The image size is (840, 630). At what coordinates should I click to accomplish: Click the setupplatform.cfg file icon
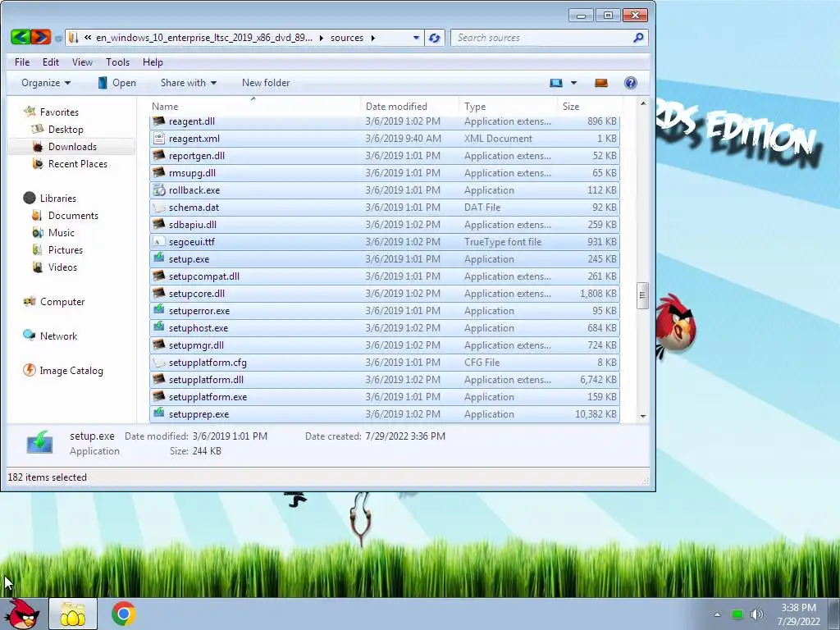(x=158, y=362)
